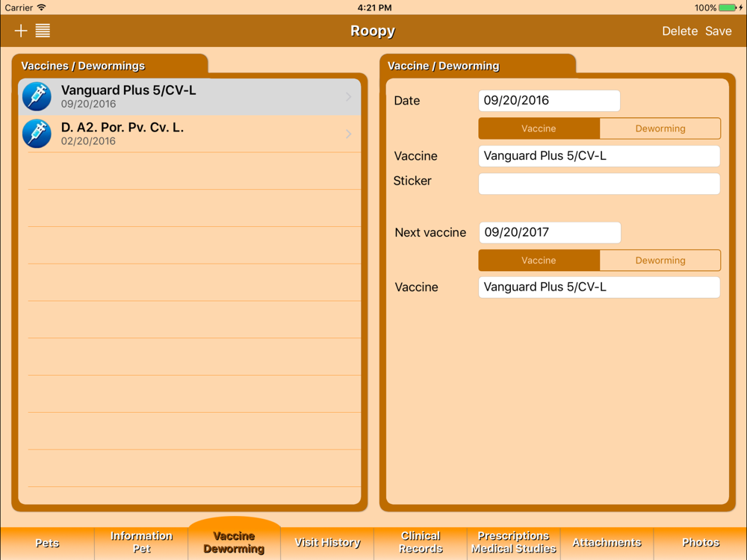Open the Information Pet tab
Image resolution: width=747 pixels, height=560 pixels.
coord(141,543)
